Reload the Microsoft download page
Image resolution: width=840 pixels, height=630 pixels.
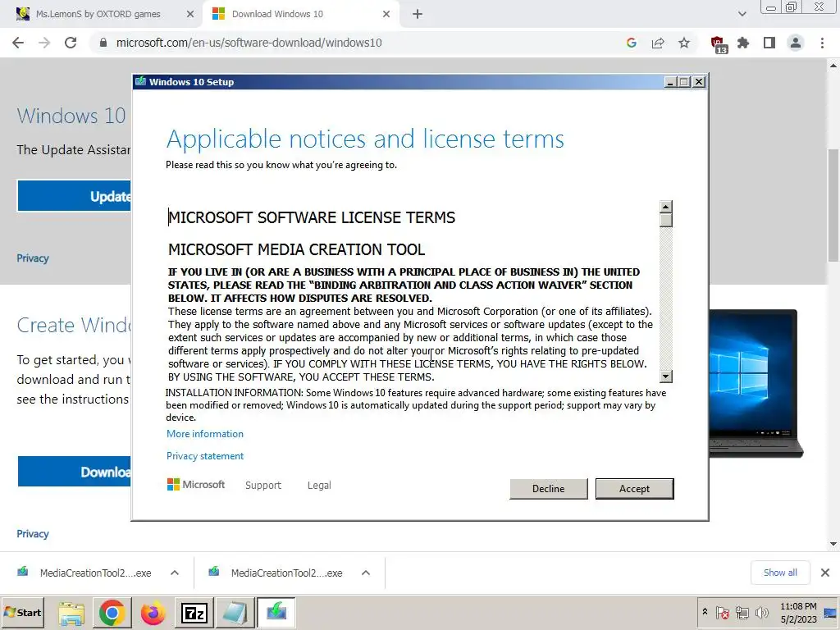[71, 43]
